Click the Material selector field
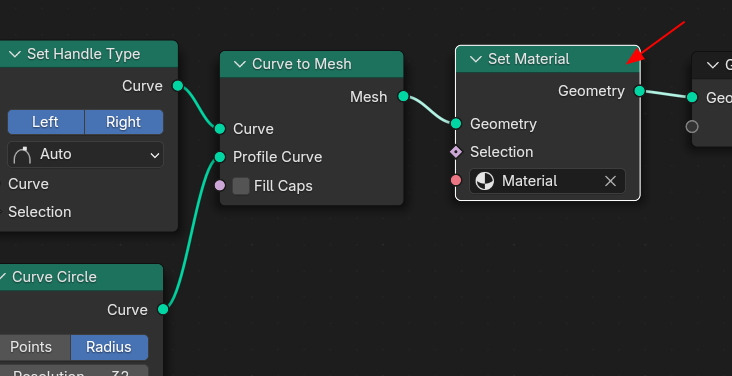 pos(547,181)
